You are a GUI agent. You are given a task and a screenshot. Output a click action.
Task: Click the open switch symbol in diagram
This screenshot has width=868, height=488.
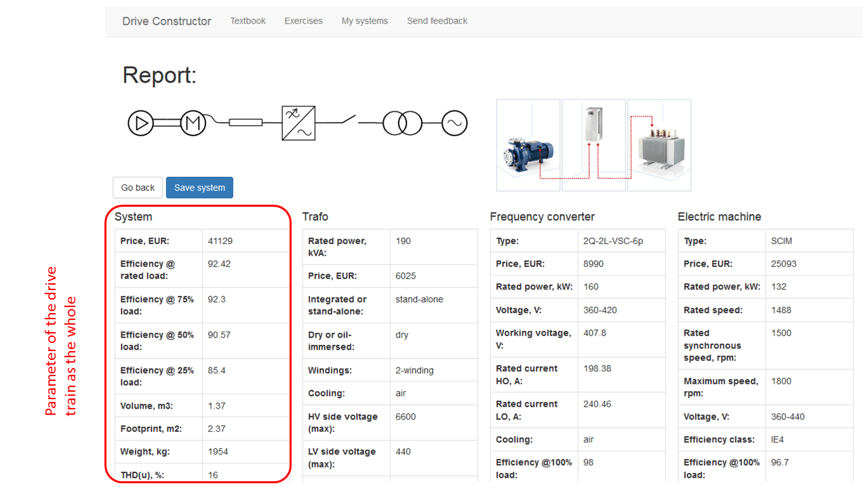pyautogui.click(x=347, y=121)
